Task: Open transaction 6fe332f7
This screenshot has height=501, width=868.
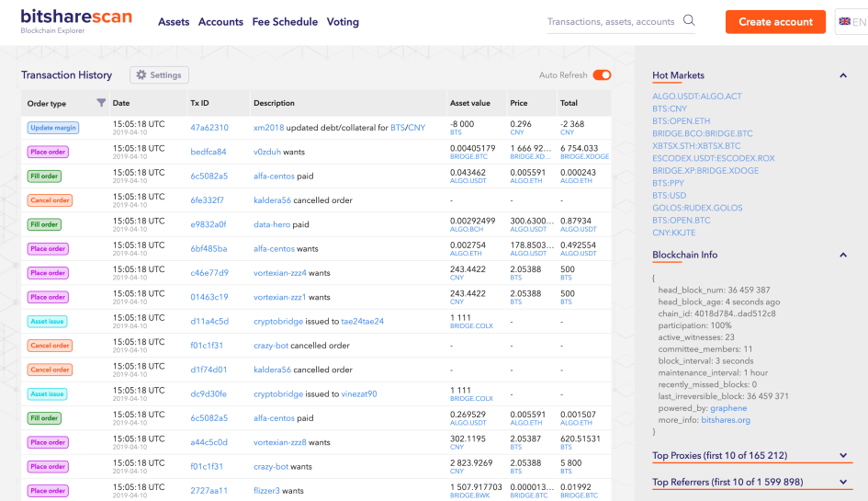Action: [x=207, y=200]
